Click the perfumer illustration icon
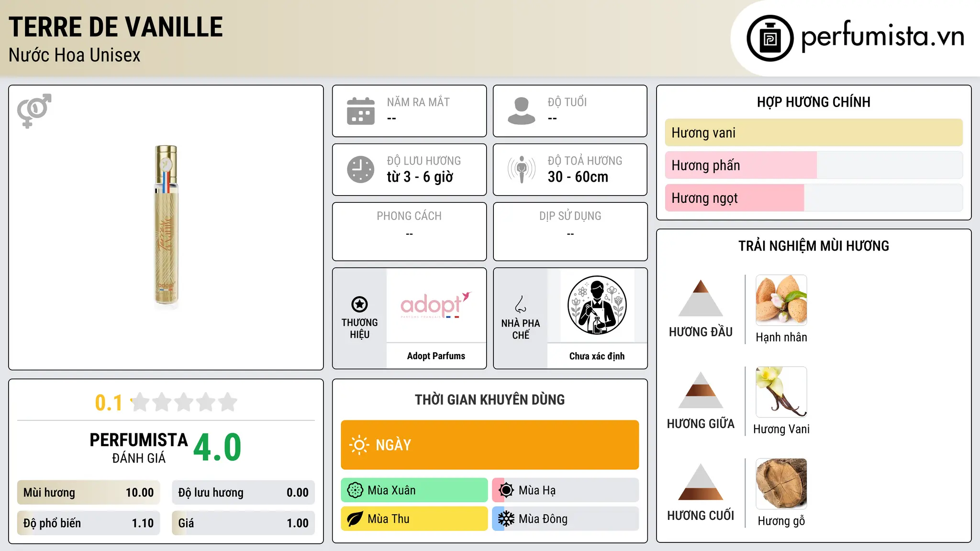980x551 pixels. tap(597, 305)
